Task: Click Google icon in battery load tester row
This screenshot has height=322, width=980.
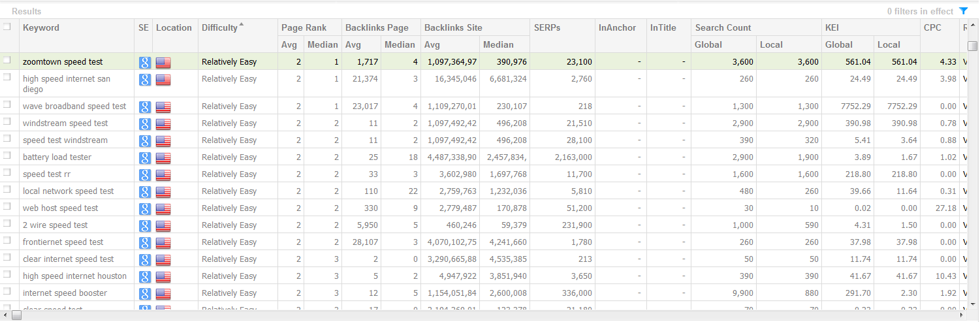Action: tap(145, 158)
